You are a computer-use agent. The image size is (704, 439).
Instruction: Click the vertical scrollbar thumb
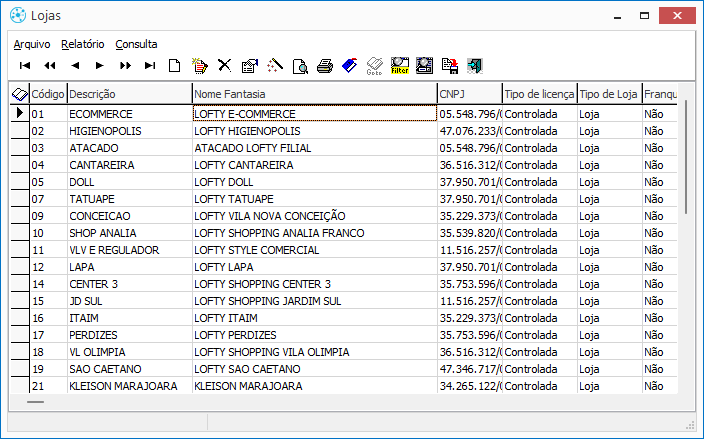[x=686, y=157]
